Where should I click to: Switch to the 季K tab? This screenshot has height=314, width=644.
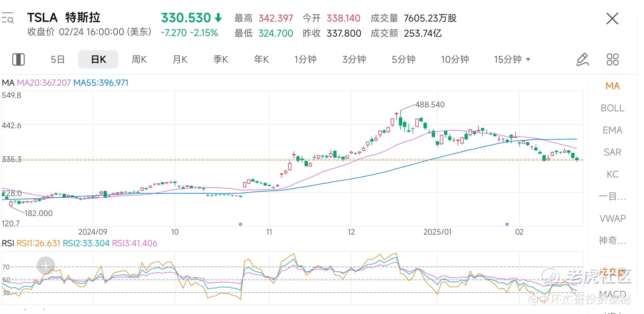[221, 60]
